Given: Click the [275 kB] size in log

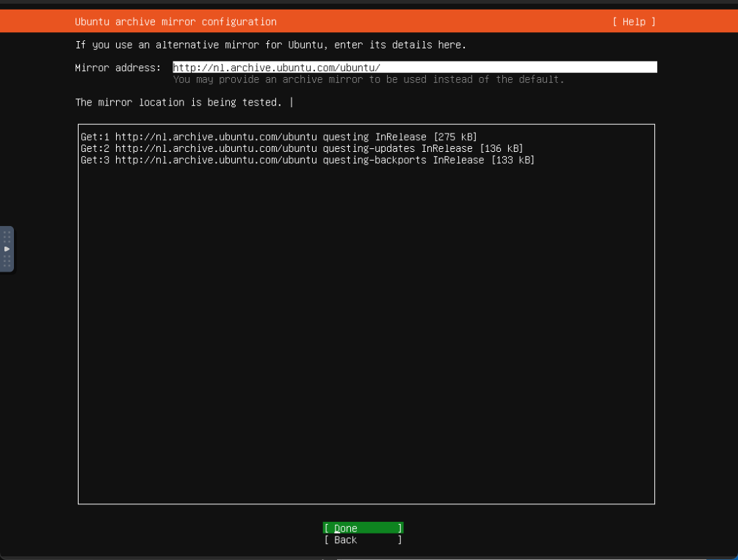Looking at the screenshot, I should 455,137.
